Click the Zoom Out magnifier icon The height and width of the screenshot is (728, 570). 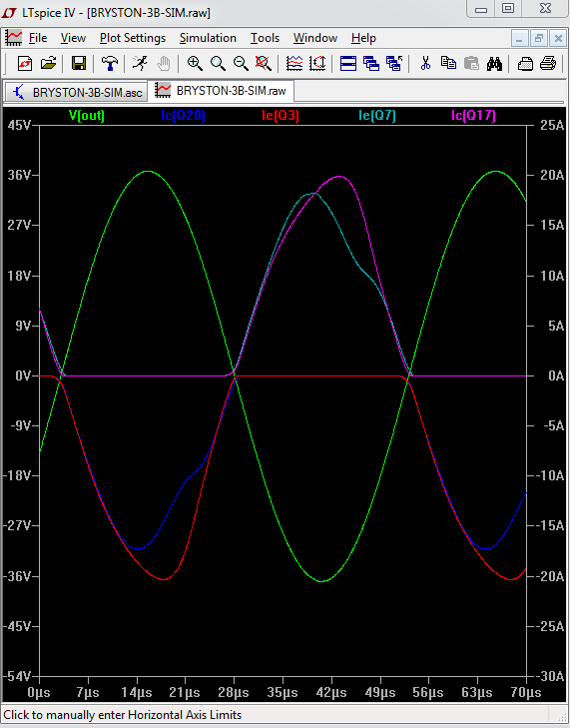pos(241,63)
